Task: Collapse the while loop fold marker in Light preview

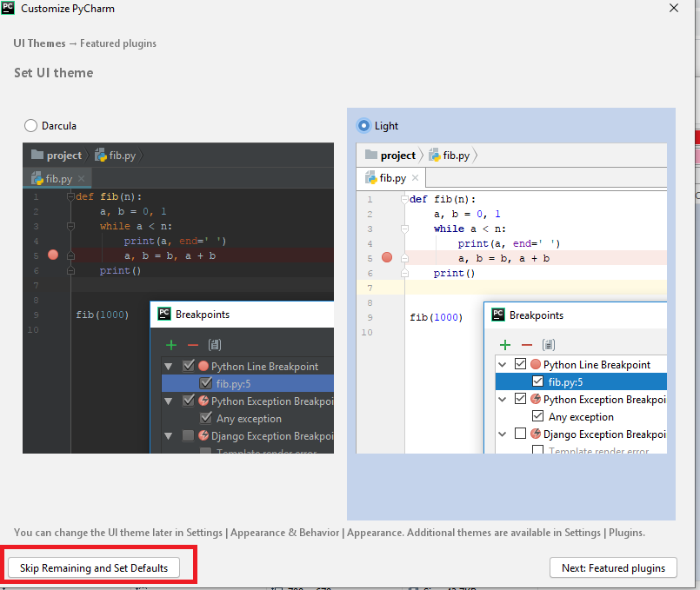Action: pos(404,229)
